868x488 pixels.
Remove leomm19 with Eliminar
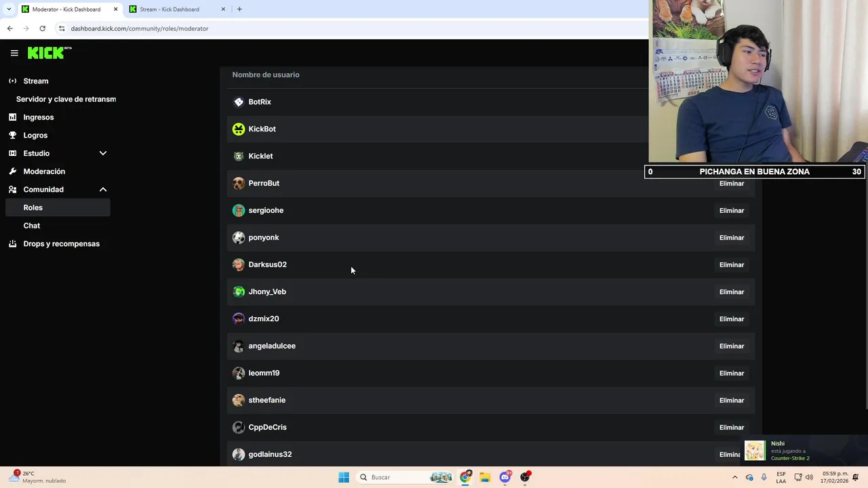[732, 373]
